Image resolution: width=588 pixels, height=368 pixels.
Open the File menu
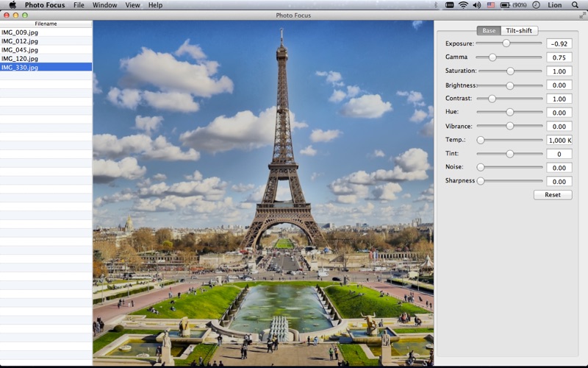79,5
